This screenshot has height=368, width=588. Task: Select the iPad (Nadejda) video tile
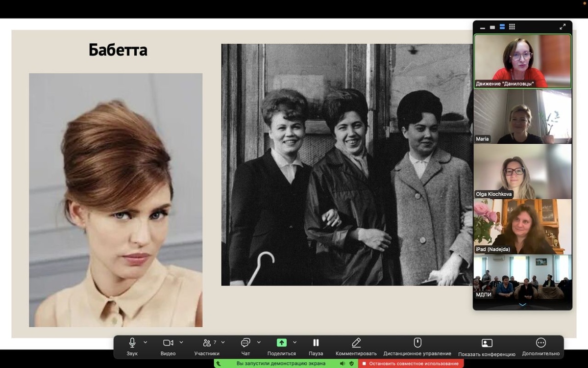click(x=522, y=227)
